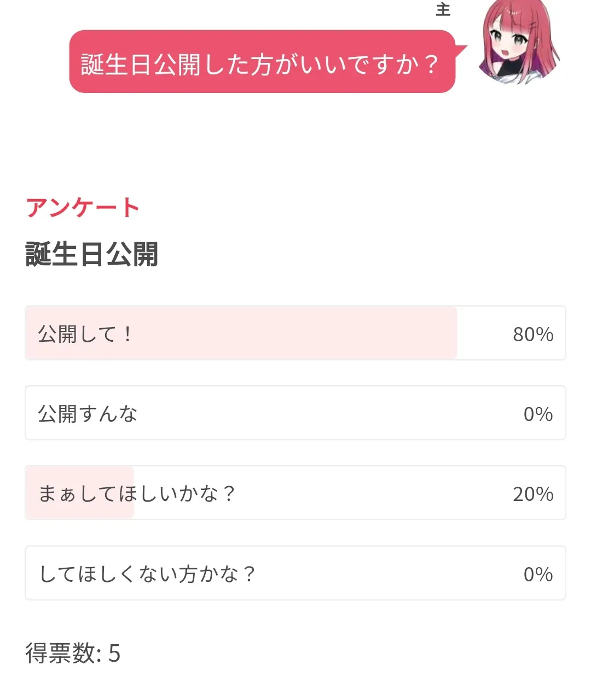Click empty space in してほしくない方かな？ row
This screenshot has width=591, height=700.
(383, 574)
